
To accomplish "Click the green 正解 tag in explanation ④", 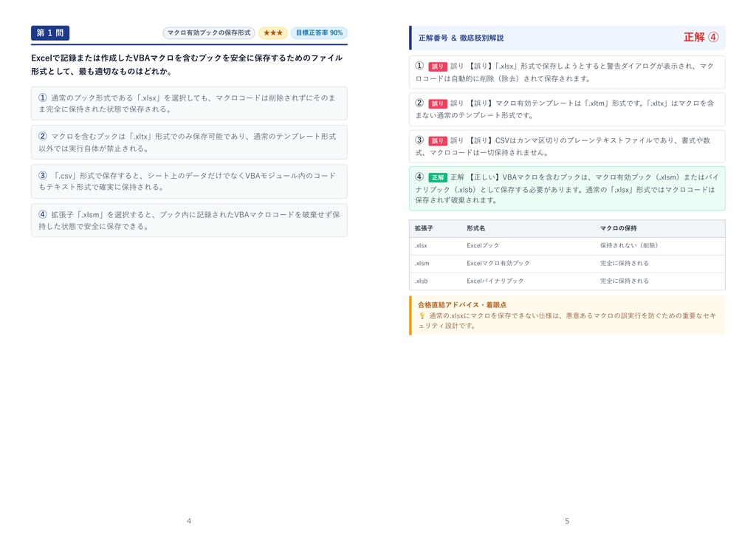I will pyautogui.click(x=437, y=177).
